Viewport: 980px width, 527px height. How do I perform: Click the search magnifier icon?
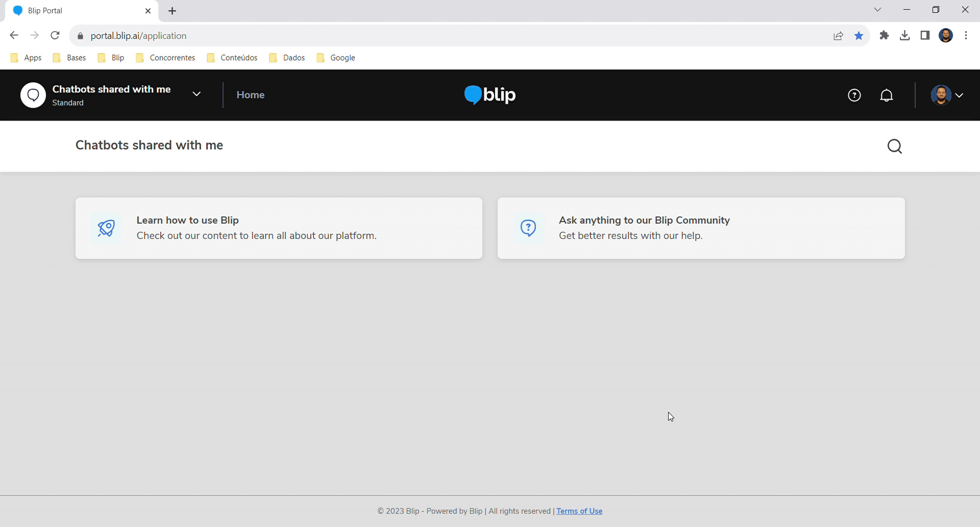894,147
